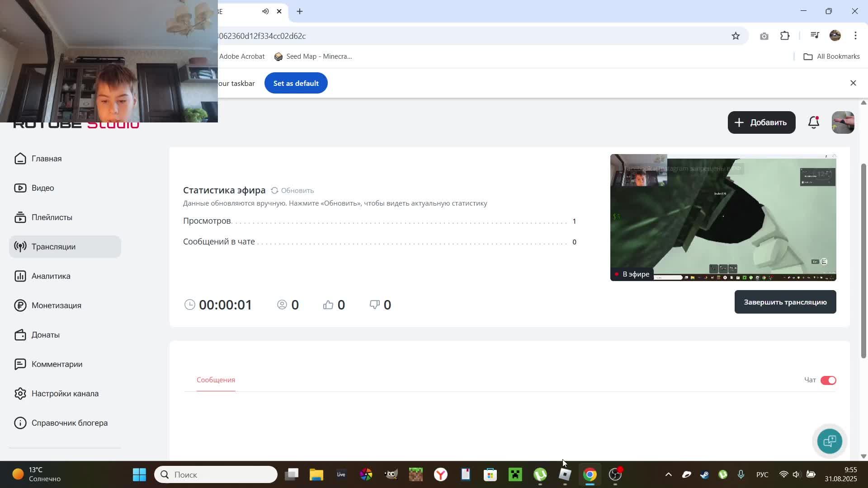This screenshot has width=868, height=488.
Task: Open the GIMP icon in taskbar
Action: (391, 474)
